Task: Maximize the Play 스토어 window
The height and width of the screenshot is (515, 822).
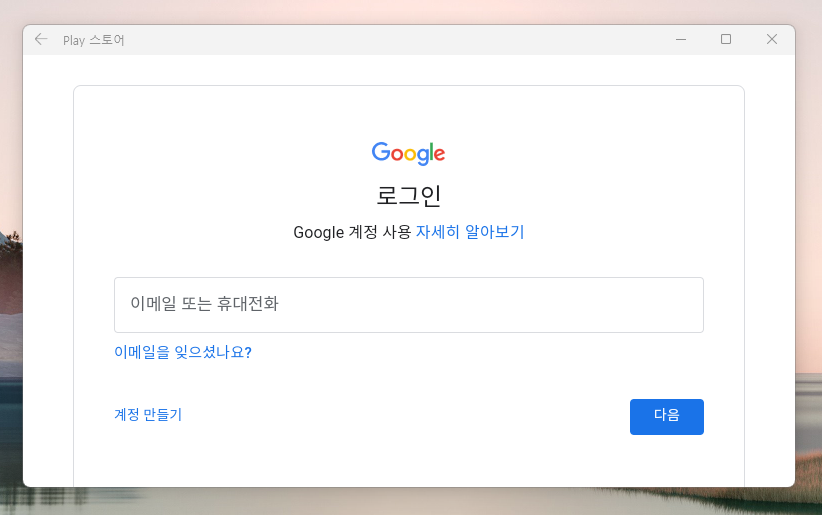Action: [x=726, y=39]
